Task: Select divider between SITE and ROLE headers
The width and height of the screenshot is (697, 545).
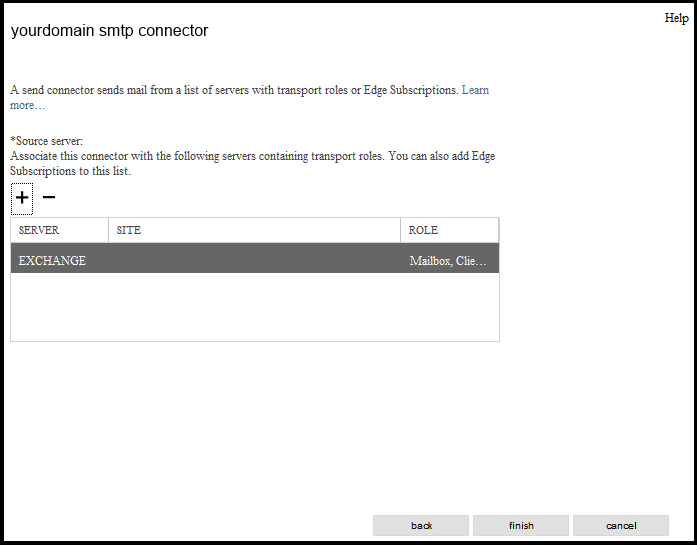Action: click(401, 230)
